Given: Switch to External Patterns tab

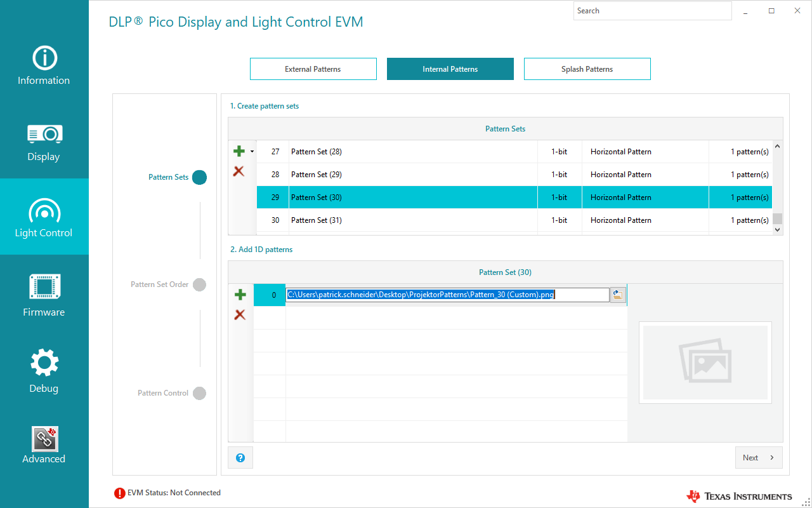Looking at the screenshot, I should coord(313,69).
